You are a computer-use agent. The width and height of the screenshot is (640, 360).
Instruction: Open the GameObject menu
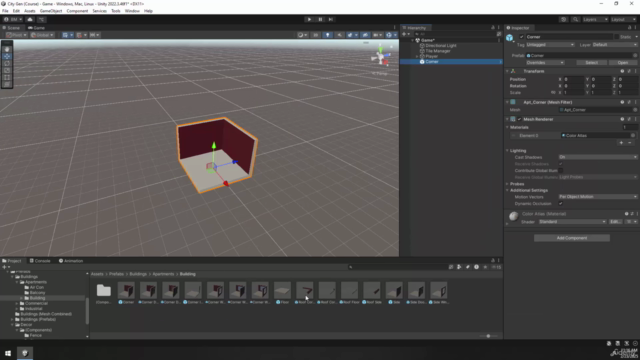pyautogui.click(x=51, y=11)
